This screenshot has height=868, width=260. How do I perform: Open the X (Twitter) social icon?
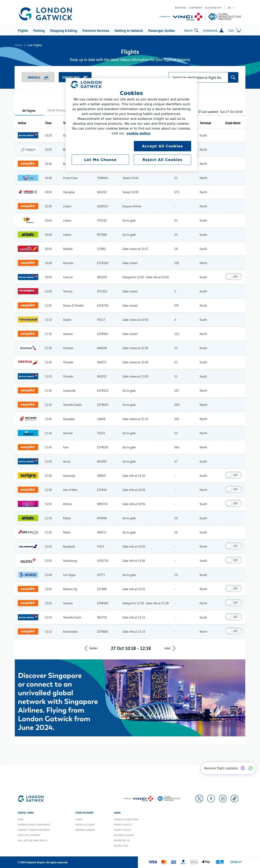[199, 798]
